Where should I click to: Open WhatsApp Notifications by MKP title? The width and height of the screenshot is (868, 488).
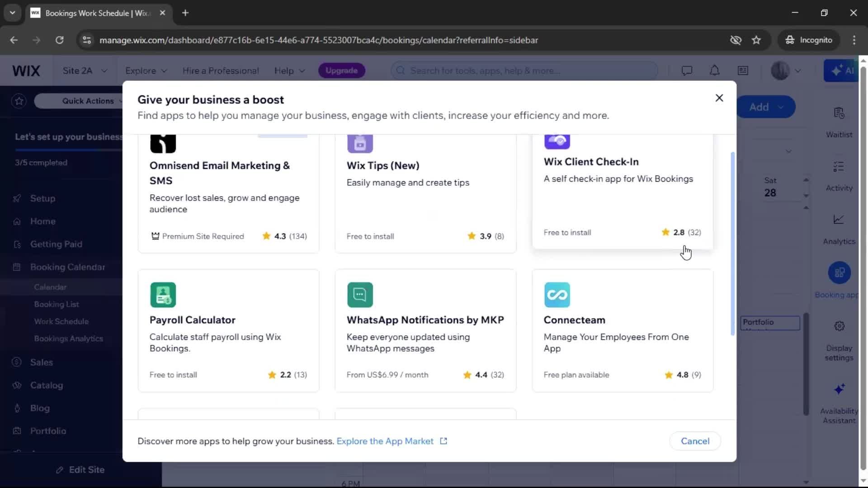pos(425,320)
